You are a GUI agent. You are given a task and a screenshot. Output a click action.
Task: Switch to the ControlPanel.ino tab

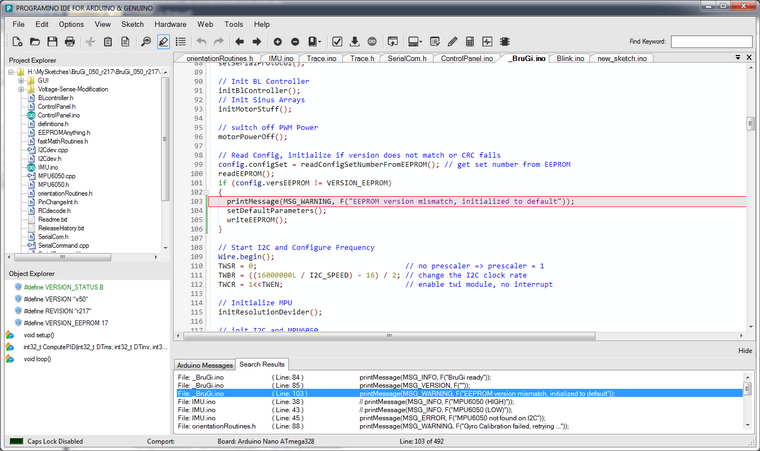coord(466,58)
